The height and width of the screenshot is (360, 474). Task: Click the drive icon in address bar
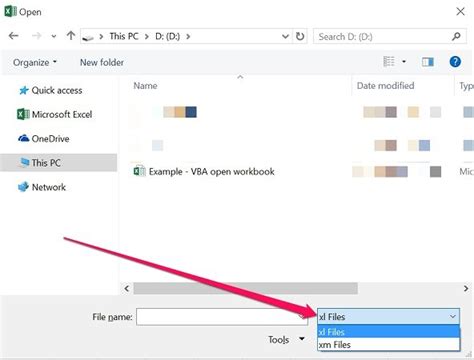click(x=88, y=38)
